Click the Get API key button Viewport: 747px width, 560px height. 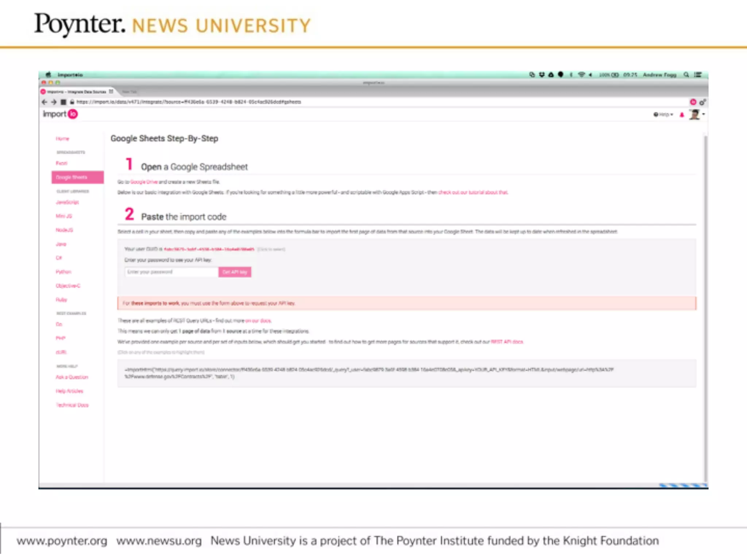(x=235, y=272)
